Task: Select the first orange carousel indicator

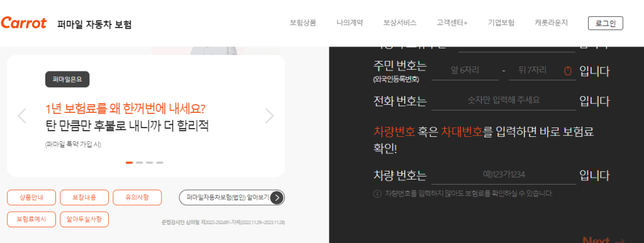Action: tap(129, 163)
